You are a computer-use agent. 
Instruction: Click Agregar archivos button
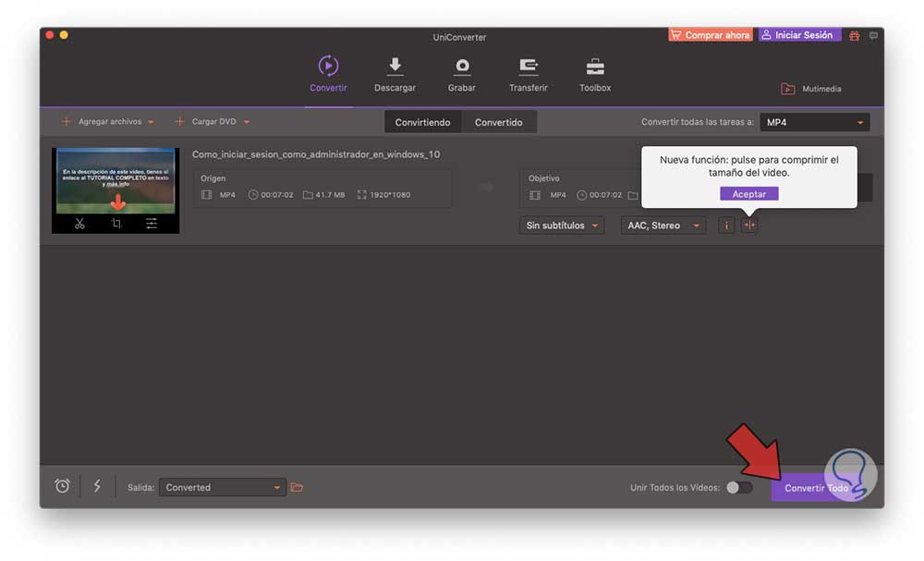pos(102,121)
